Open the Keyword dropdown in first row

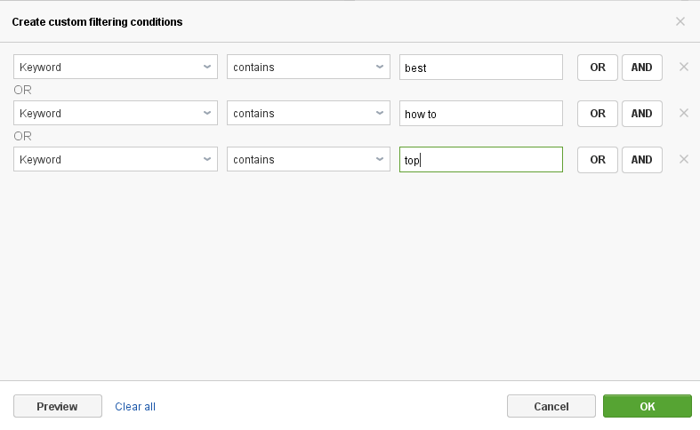pyautogui.click(x=115, y=67)
